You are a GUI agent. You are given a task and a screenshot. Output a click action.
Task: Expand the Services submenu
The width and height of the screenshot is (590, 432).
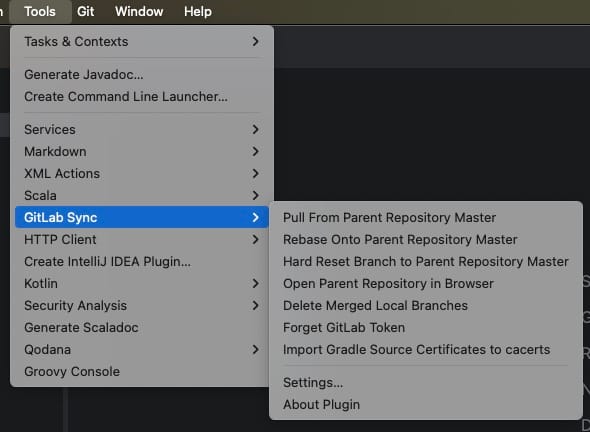click(141, 129)
